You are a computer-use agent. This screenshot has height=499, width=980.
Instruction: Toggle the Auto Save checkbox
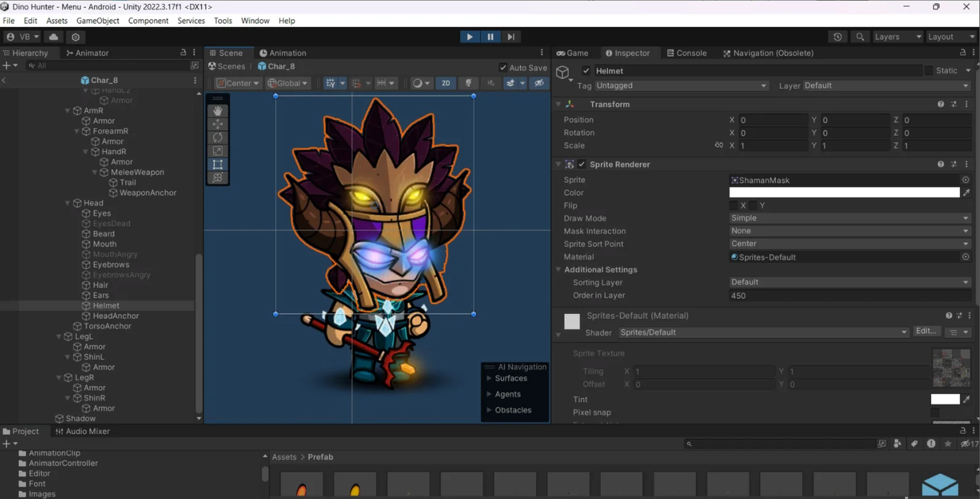503,67
